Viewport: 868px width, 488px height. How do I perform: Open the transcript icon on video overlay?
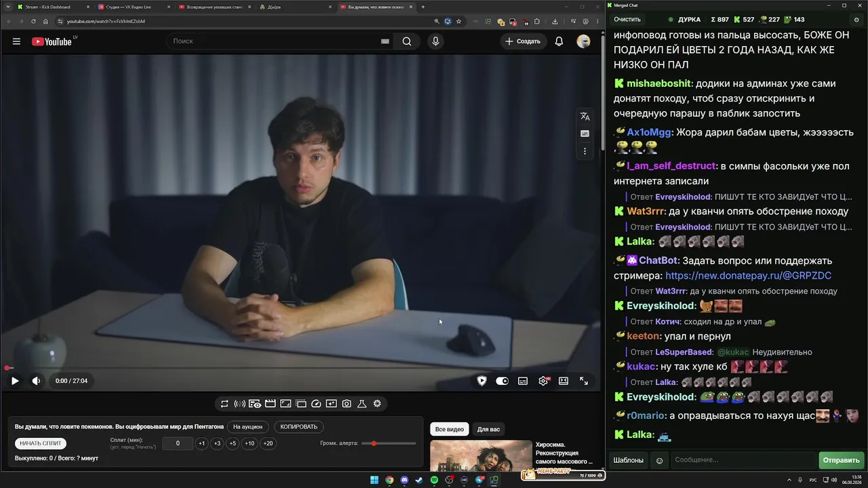click(585, 134)
